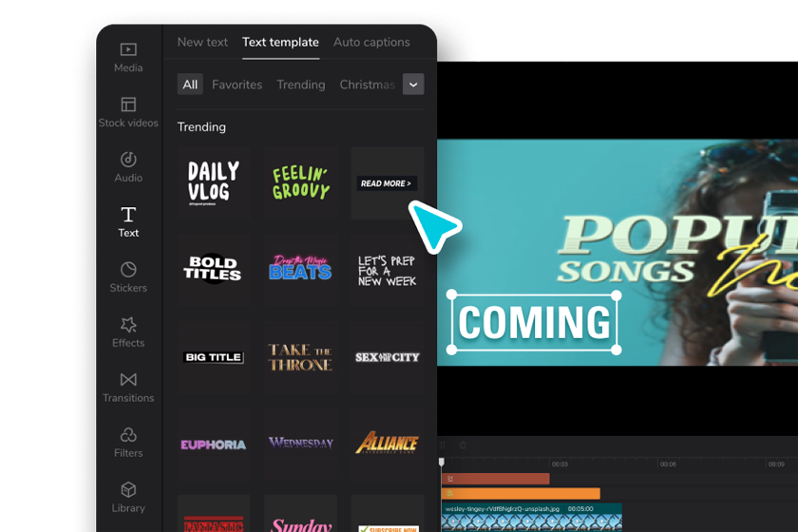Choose the Sunday text template
798x532 pixels.
[x=300, y=513]
